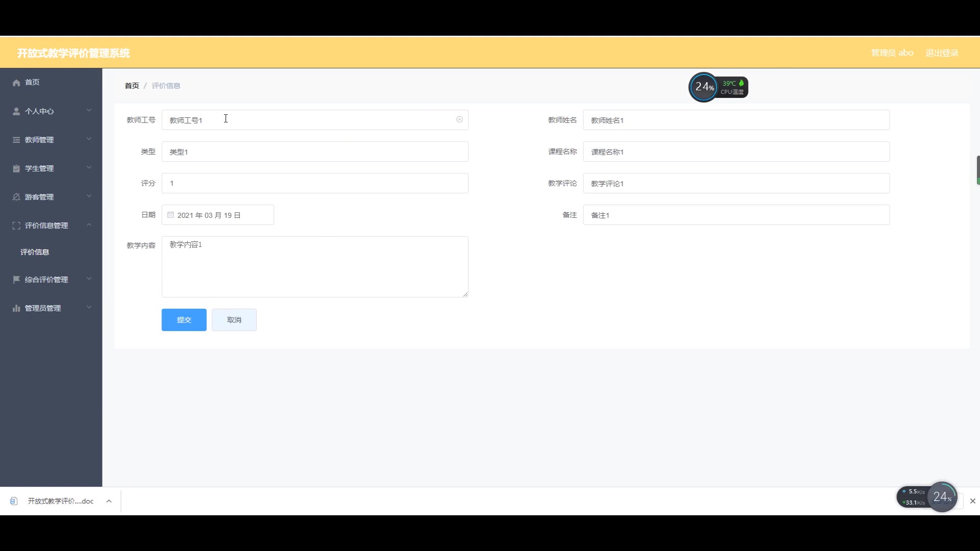
Task: Click the clipboard icon beside 学生管理
Action: pyautogui.click(x=16, y=168)
